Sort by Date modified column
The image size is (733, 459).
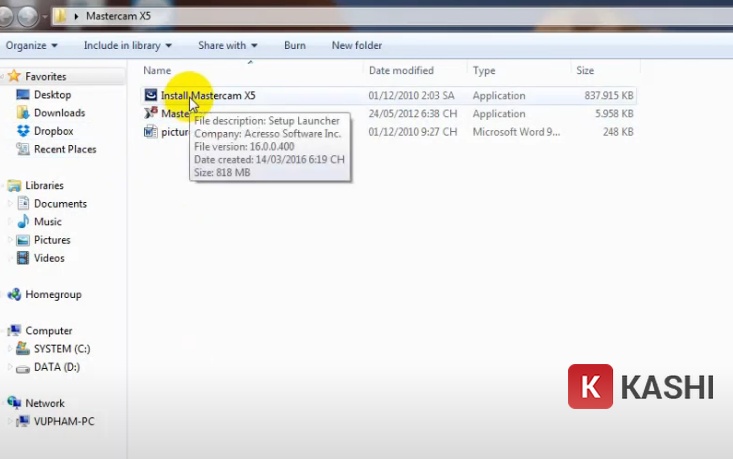(x=401, y=71)
